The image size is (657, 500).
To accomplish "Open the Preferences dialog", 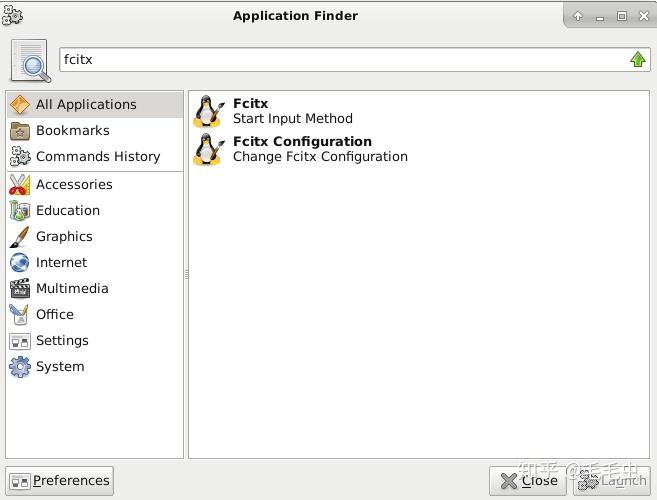I will [59, 481].
